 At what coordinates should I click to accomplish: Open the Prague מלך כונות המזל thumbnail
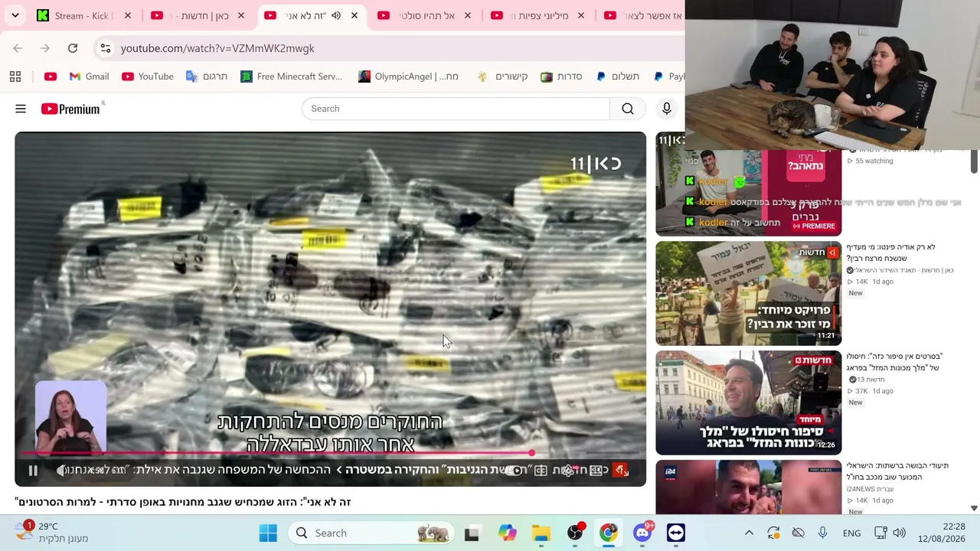tap(748, 403)
